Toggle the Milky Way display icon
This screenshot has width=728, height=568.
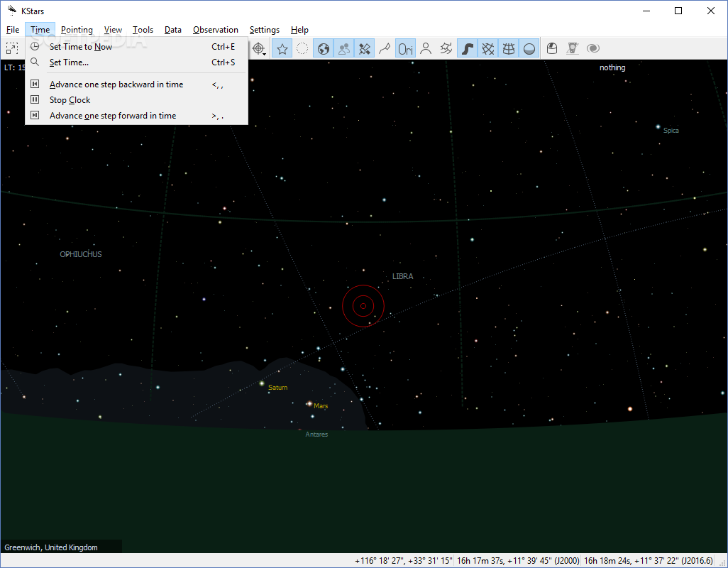click(x=467, y=48)
